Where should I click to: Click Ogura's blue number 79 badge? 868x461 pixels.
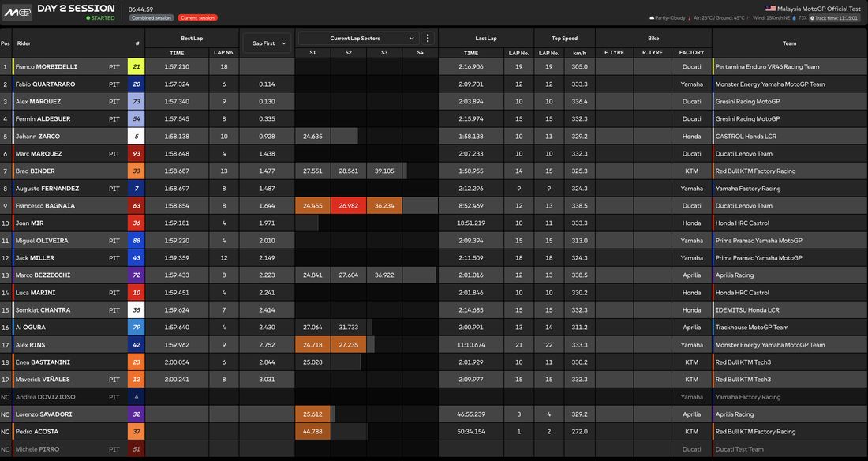(137, 327)
